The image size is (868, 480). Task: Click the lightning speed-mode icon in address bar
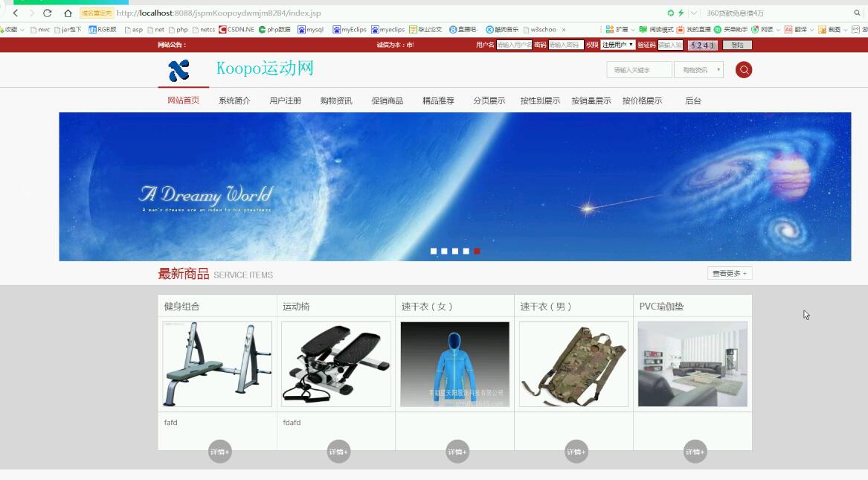[681, 13]
